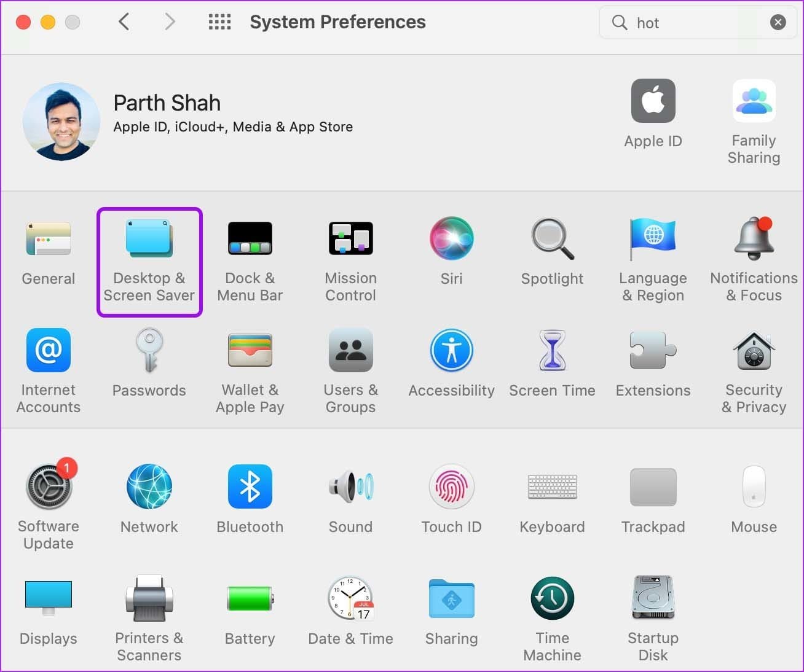
Task: Click 'Apple ID, iCloud+, Media & App Store' text
Action: (233, 127)
